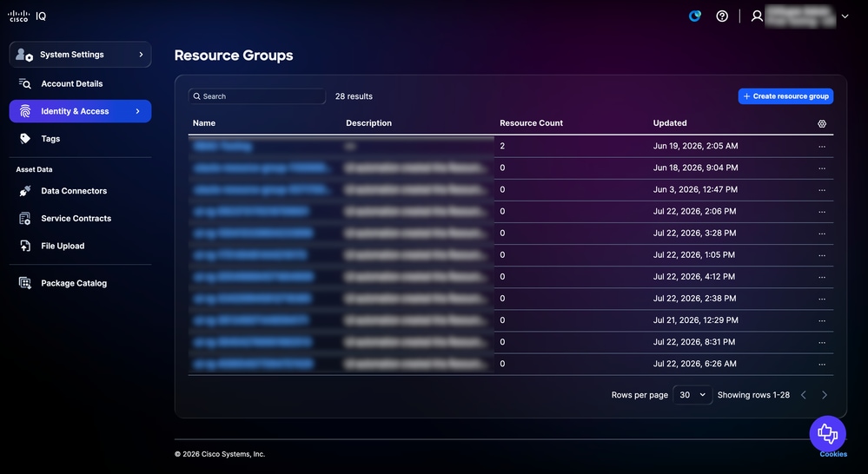This screenshot has height=474, width=868.
Task: Click the Asset Data section label
Action: tap(35, 169)
